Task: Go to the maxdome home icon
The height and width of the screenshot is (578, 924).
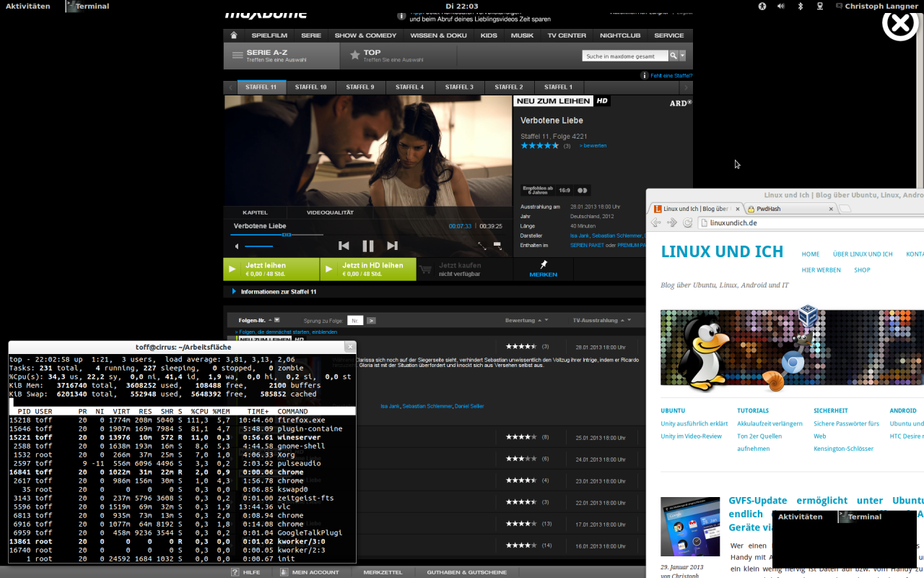Action: tap(233, 35)
